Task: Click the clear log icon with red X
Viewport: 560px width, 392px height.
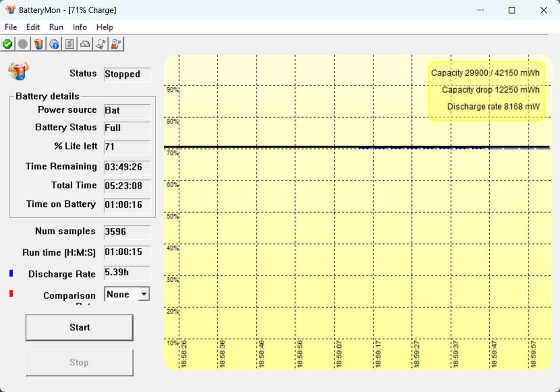Action: 116,44
